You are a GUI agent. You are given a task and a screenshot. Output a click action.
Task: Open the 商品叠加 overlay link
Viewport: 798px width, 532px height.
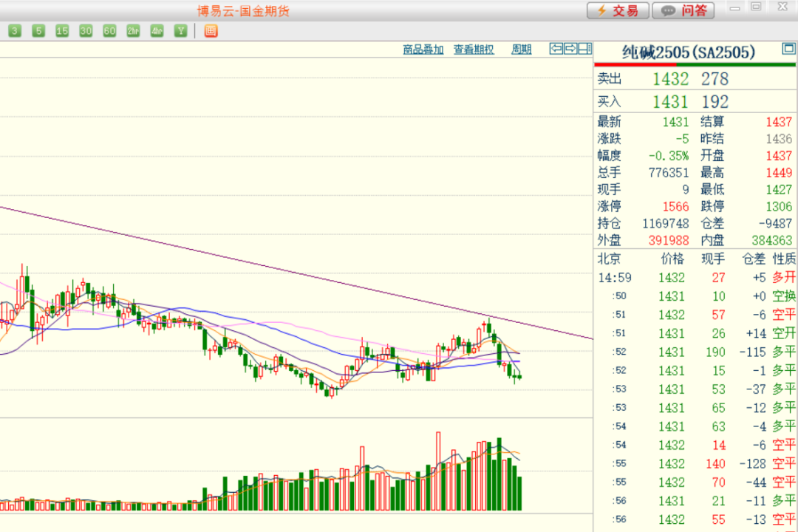[423, 50]
